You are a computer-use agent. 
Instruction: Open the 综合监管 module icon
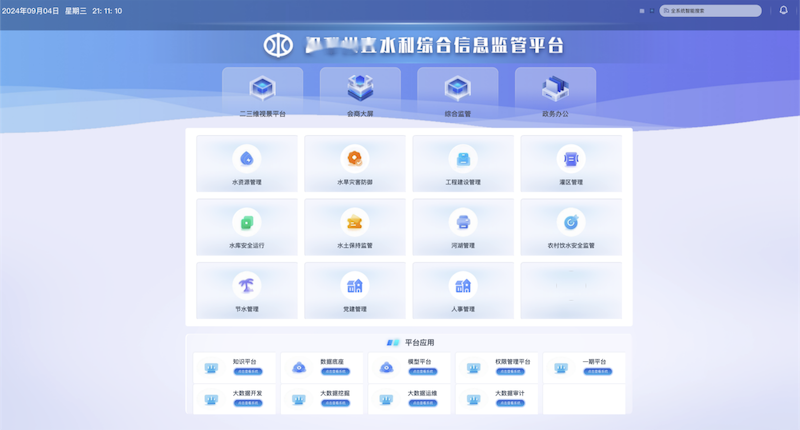pyautogui.click(x=458, y=88)
